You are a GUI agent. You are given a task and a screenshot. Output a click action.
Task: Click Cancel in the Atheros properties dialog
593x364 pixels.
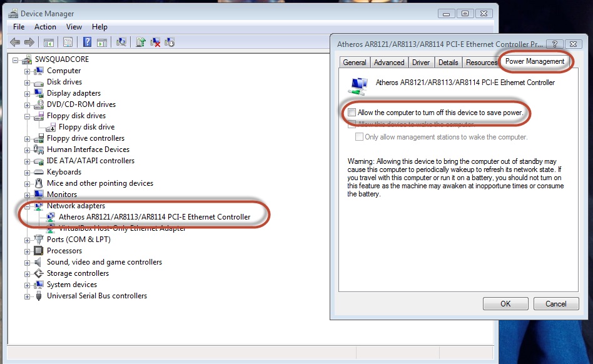tap(556, 303)
